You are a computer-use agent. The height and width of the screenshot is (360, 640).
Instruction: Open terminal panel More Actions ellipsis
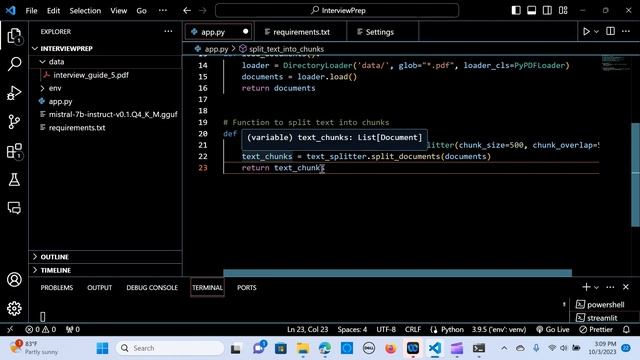click(x=610, y=287)
